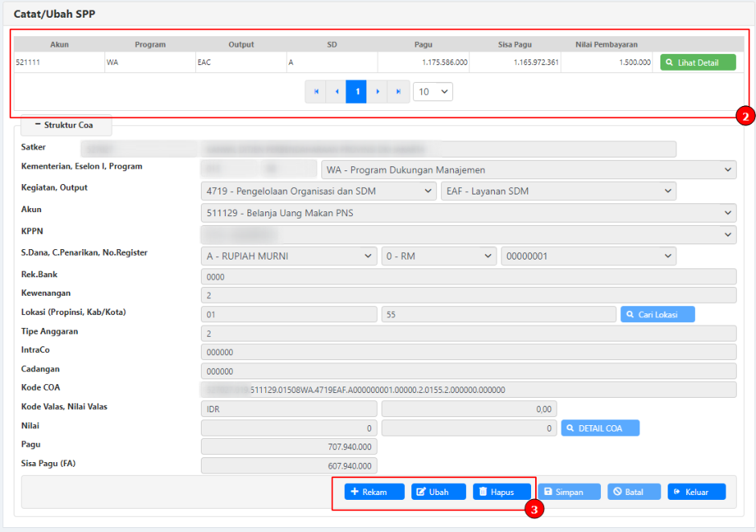Expand the Kegiatan 4719 dropdown
Viewport: 756px width, 532px height.
click(x=318, y=191)
